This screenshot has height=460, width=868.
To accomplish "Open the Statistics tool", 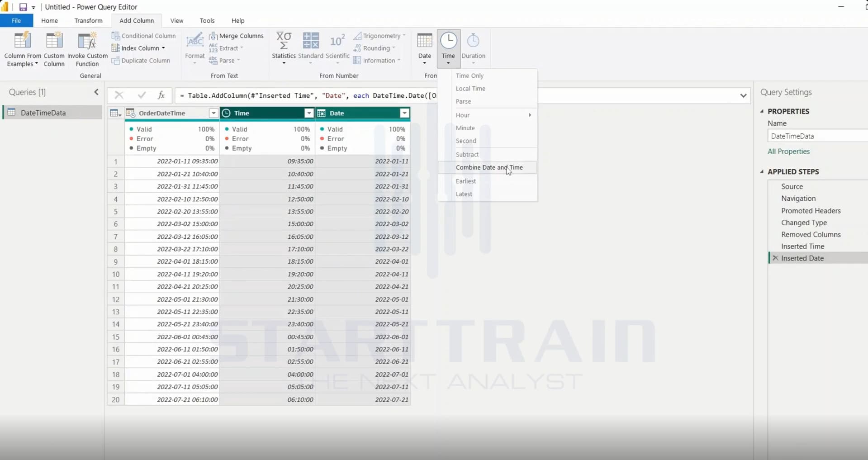I will coord(284,48).
